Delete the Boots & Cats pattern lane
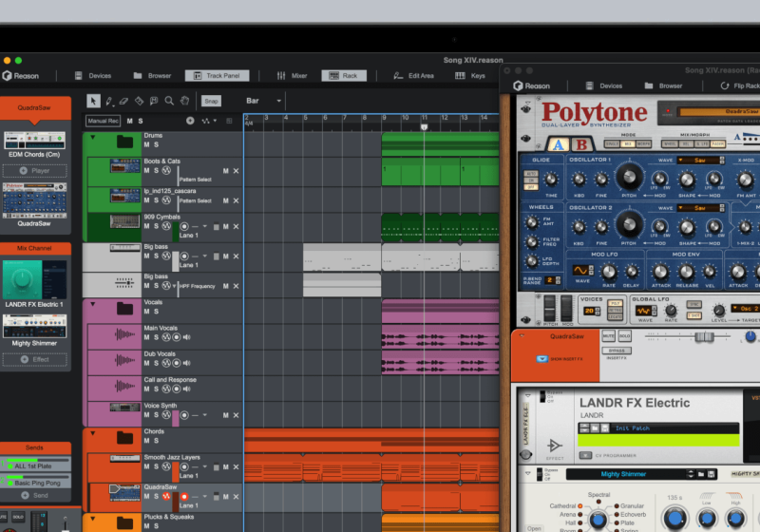Image resolution: width=760 pixels, height=532 pixels. click(x=236, y=172)
